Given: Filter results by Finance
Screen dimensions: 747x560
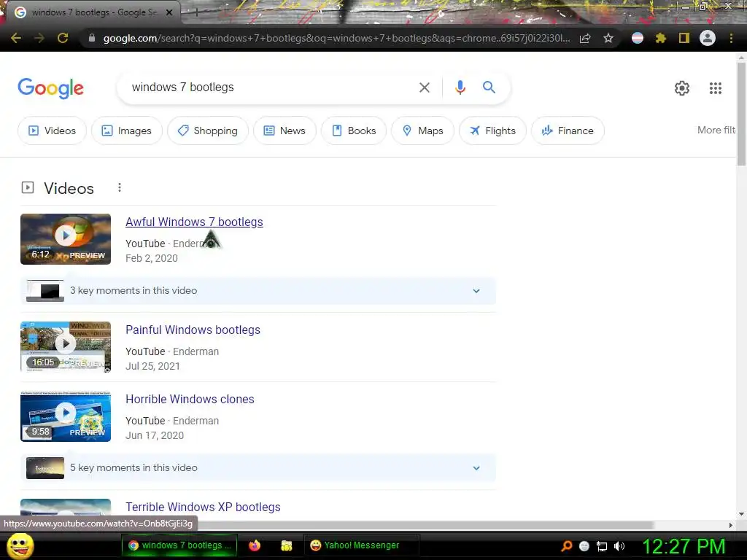Looking at the screenshot, I should [568, 131].
